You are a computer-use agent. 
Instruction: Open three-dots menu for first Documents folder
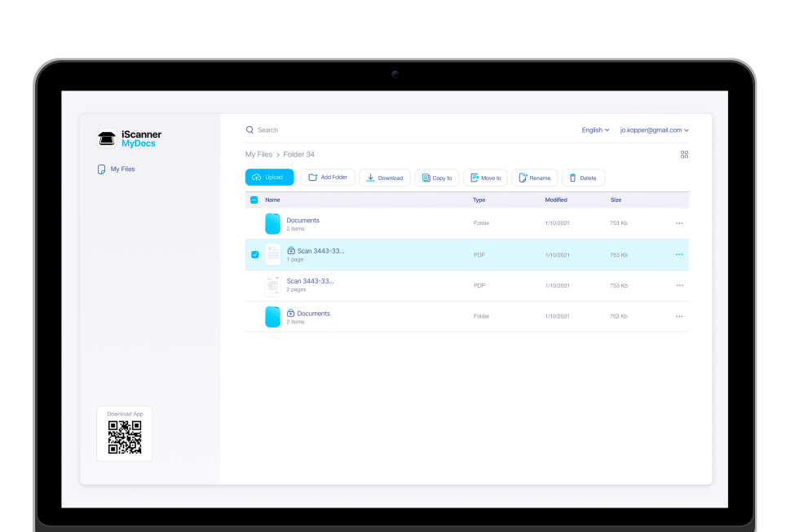(679, 223)
